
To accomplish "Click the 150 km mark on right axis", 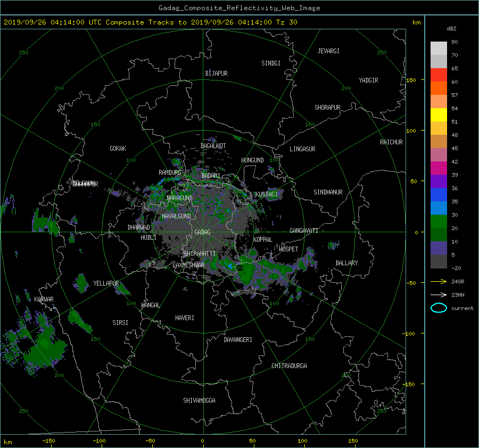I will (x=411, y=80).
